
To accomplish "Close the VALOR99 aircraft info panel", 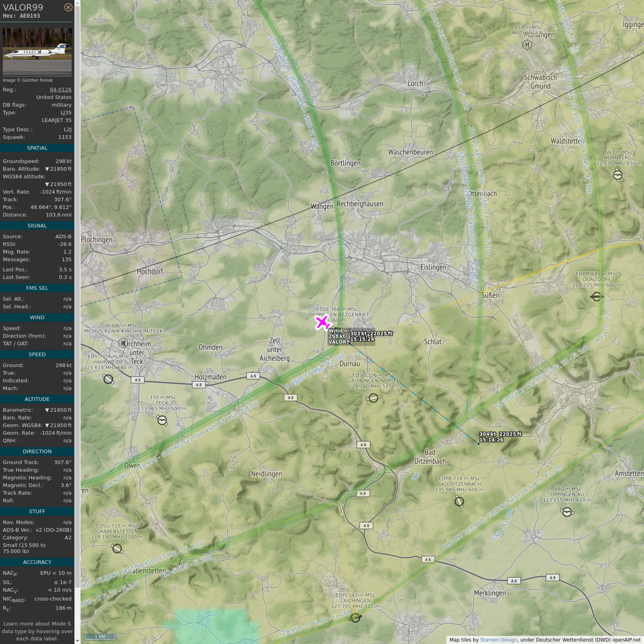I will coord(68,8).
